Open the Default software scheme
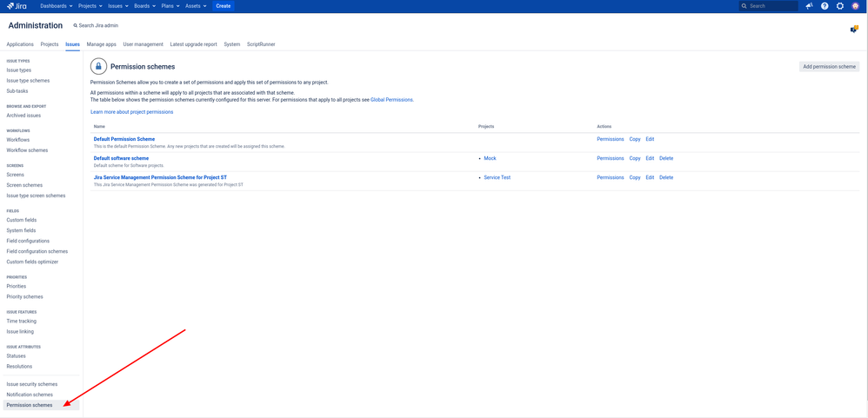This screenshot has width=868, height=418. (121, 158)
